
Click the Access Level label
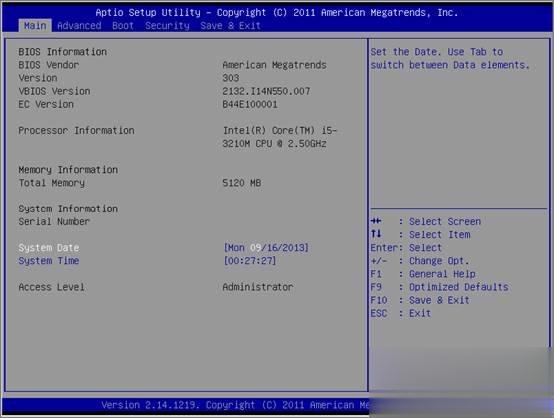[52, 287]
